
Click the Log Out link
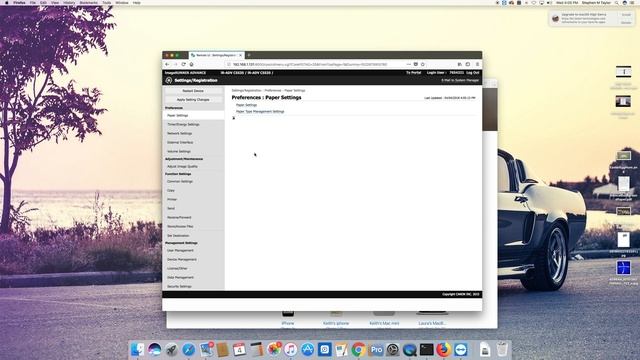pyautogui.click(x=473, y=73)
